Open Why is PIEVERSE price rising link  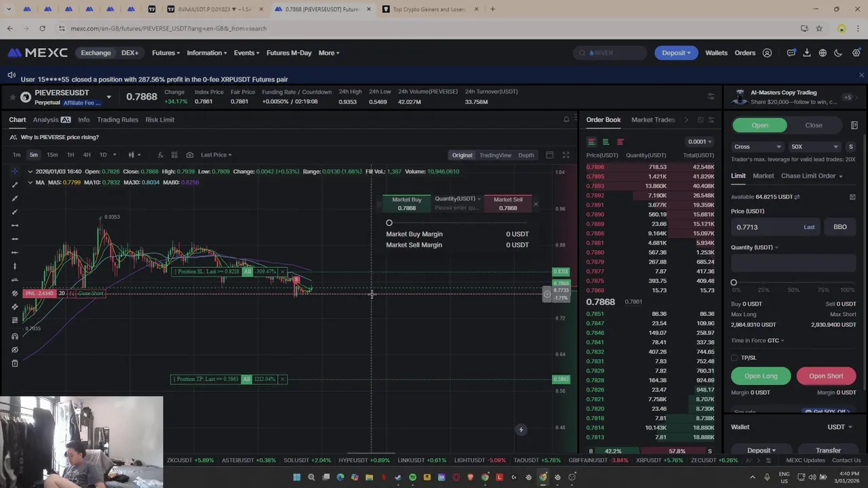60,138
